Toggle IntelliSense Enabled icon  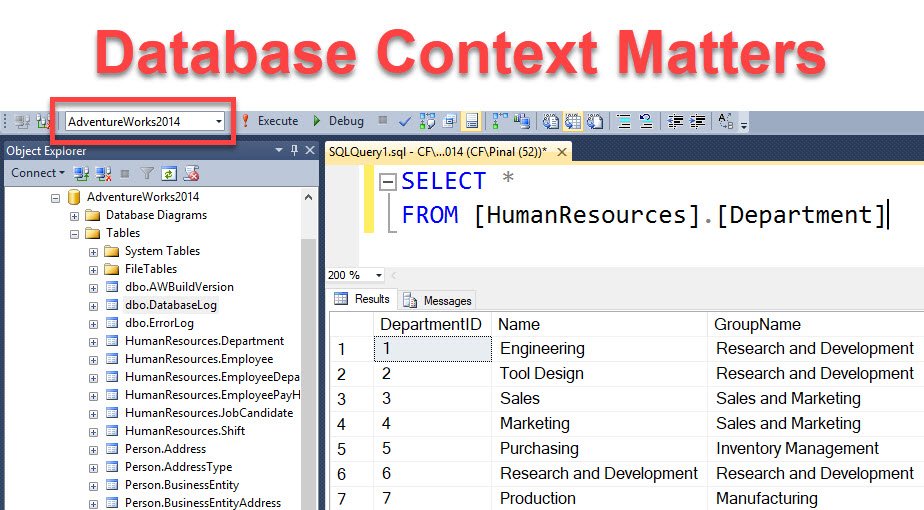(x=472, y=121)
